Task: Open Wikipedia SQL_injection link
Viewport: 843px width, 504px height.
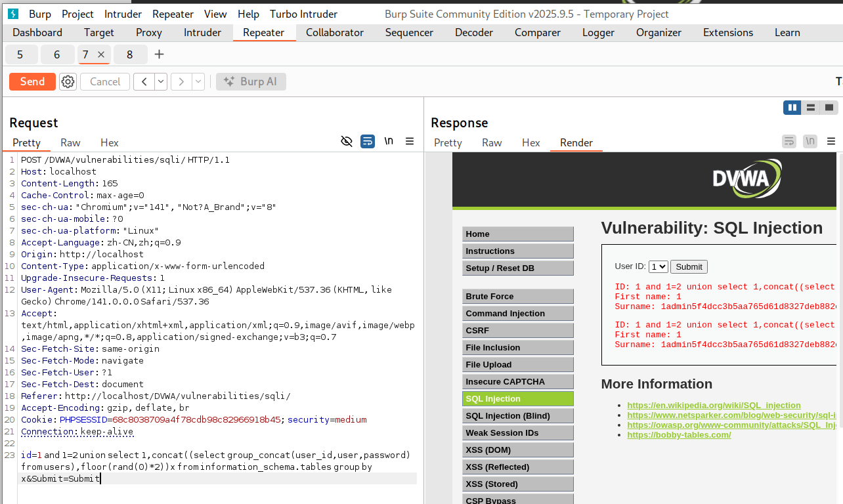Action: click(x=714, y=406)
